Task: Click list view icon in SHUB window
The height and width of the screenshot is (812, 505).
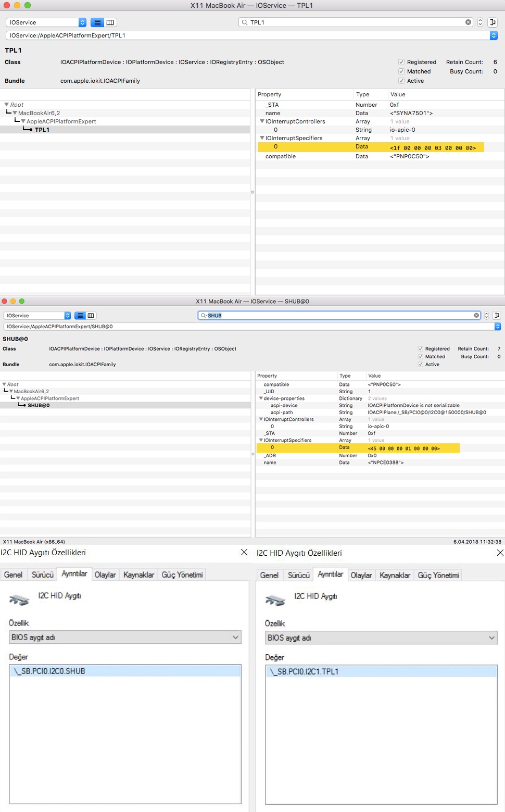Action: click(x=80, y=316)
